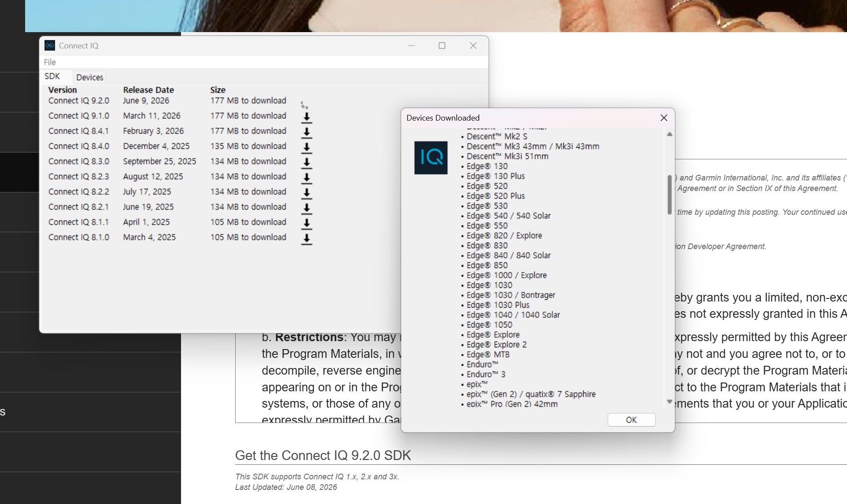Close the Connect IQ window
The width and height of the screenshot is (847, 504).
(473, 45)
